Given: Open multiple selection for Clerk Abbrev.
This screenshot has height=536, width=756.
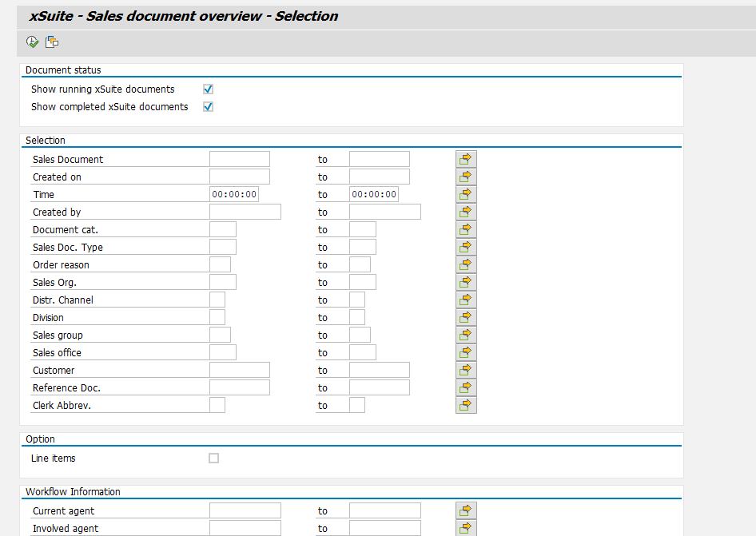Looking at the screenshot, I should [466, 404].
